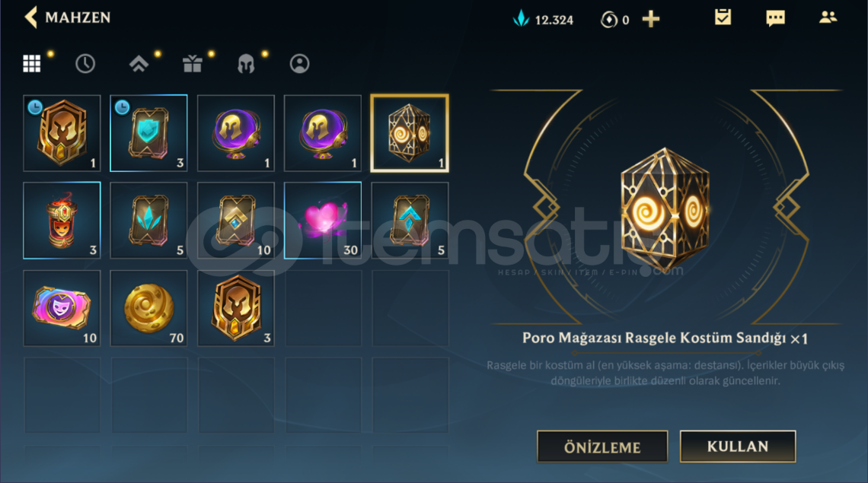Viewport: 868px width, 483px height.
Task: Select the first purple helmet orb item
Action: click(236, 133)
